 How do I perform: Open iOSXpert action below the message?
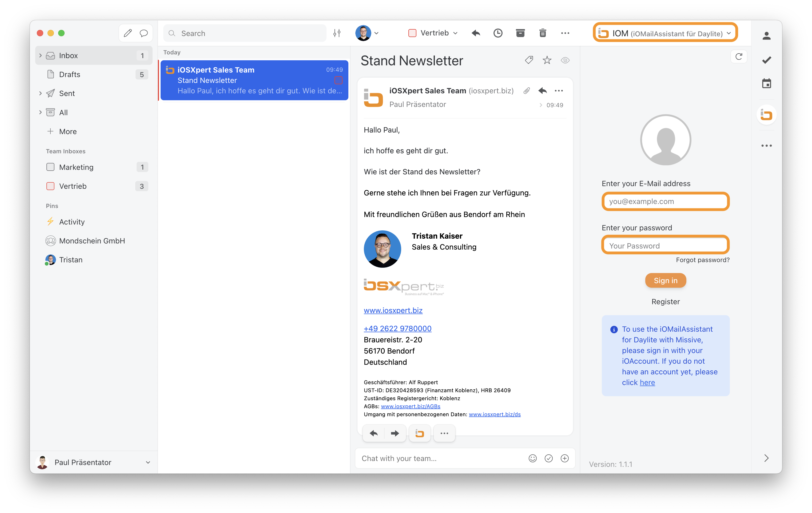(x=420, y=433)
